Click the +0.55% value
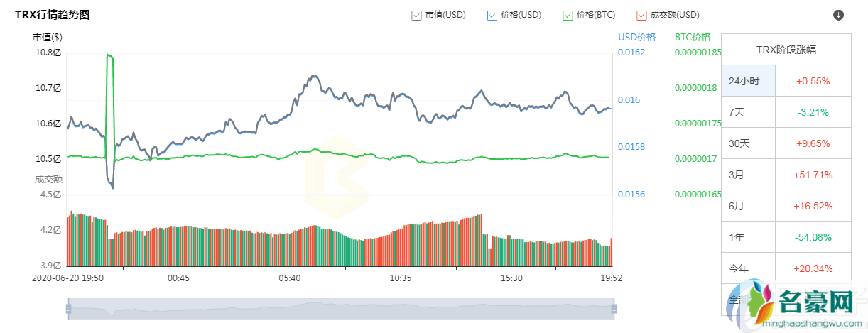Image resolution: width=868 pixels, height=333 pixels. 813,81
